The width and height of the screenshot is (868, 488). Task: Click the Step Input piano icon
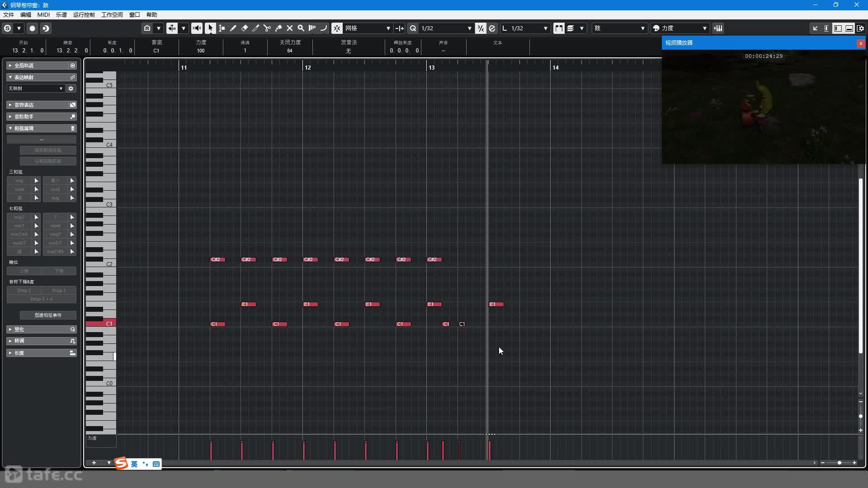[718, 28]
